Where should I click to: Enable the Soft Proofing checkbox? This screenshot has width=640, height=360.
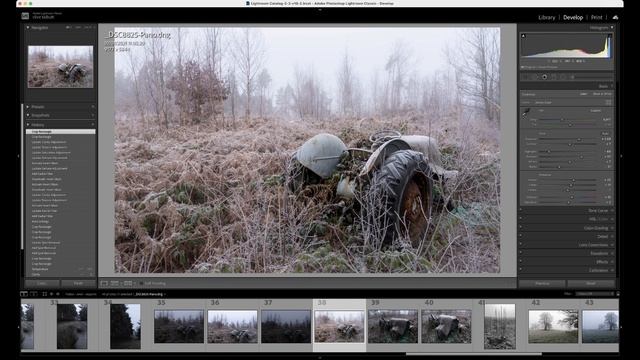(141, 283)
